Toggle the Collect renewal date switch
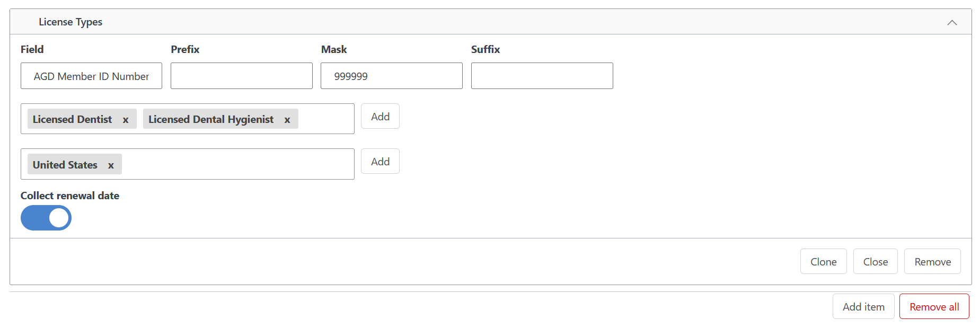This screenshot has width=980, height=328. click(46, 218)
